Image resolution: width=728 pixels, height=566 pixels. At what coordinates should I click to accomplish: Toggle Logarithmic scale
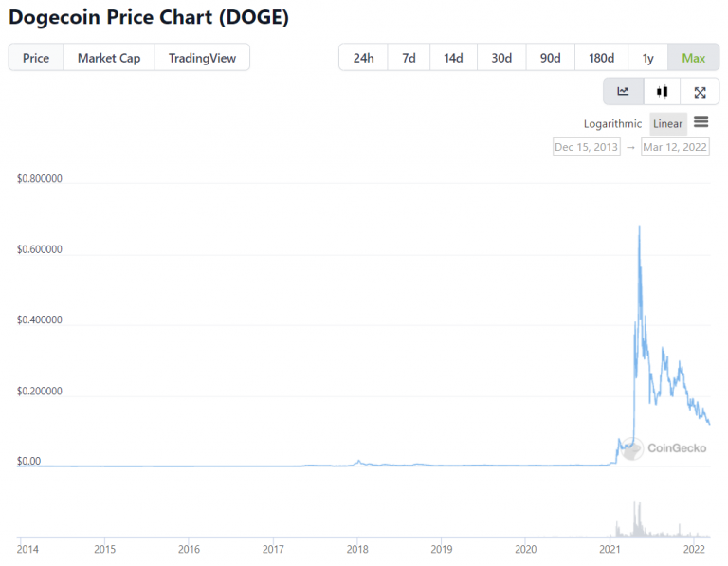click(x=612, y=124)
